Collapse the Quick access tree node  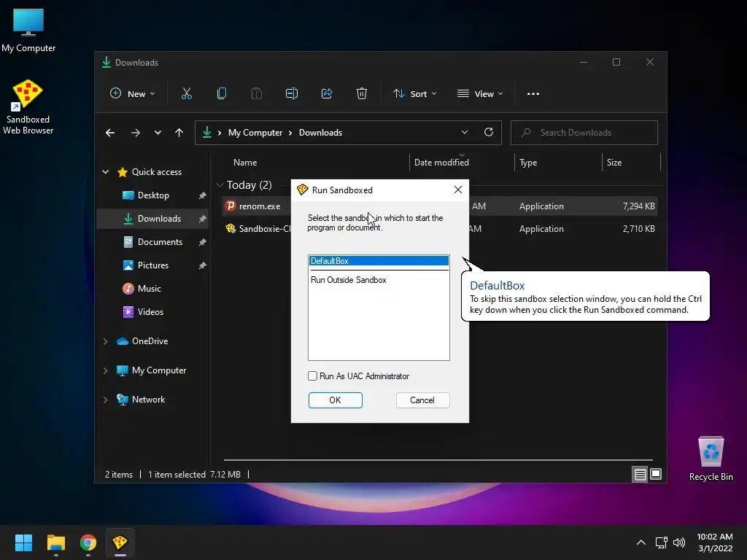tap(105, 172)
